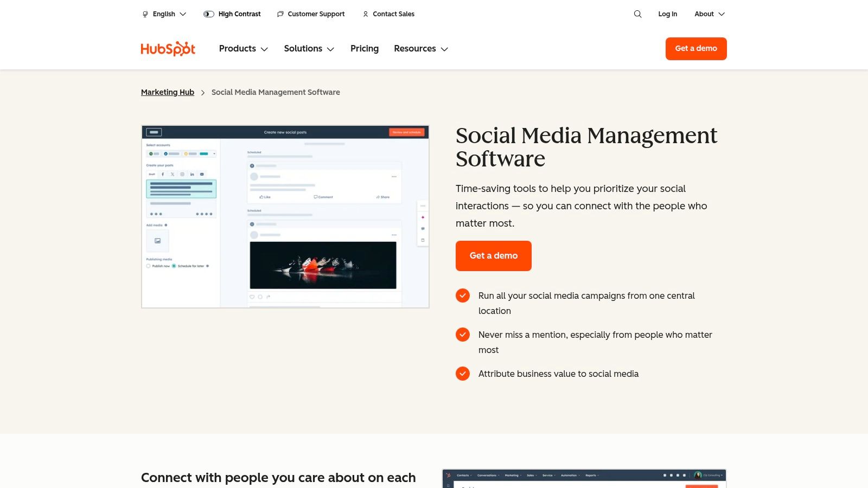Follow the Marketing Hub breadcrumb link
Viewport: 868px width, 488px height.
pos(167,92)
